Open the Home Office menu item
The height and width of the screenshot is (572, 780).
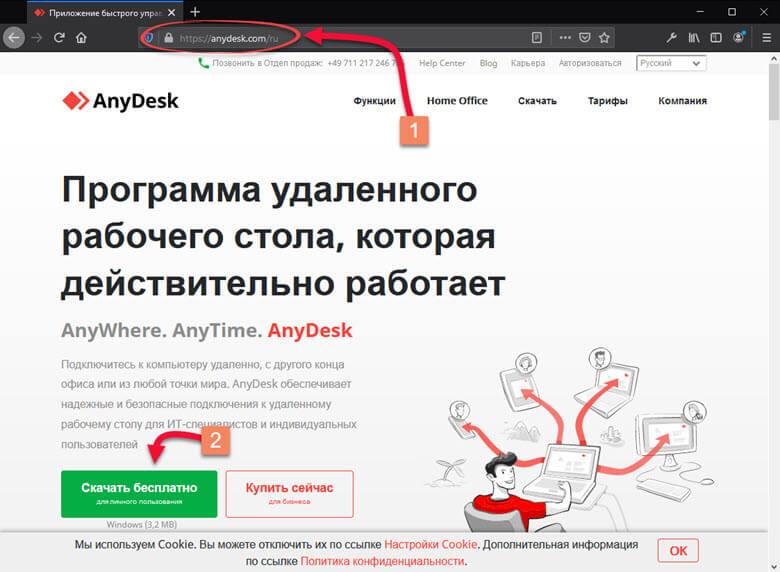(457, 101)
